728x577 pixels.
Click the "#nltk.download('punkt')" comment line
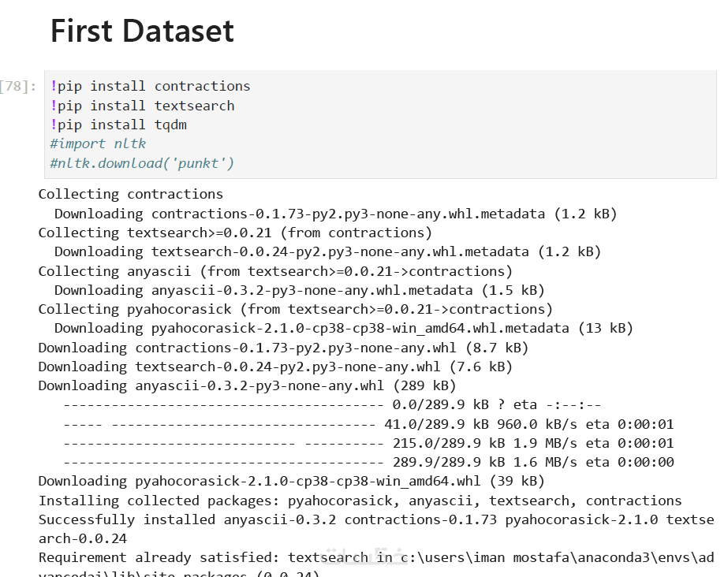coord(142,163)
